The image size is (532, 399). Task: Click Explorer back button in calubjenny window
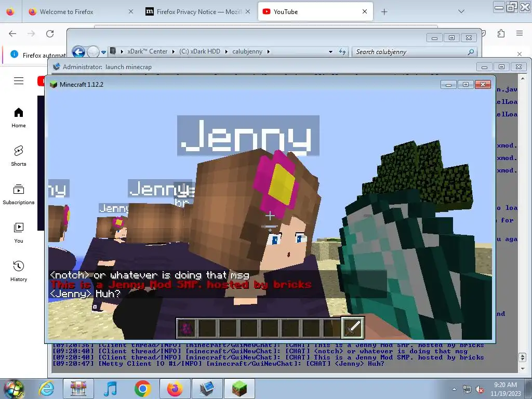coord(79,52)
